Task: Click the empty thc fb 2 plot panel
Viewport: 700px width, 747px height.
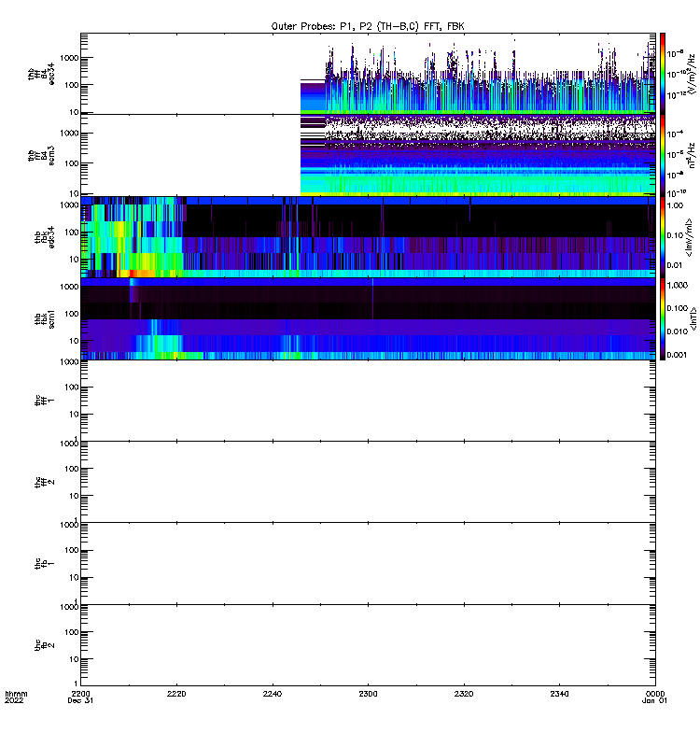Action: (x=368, y=645)
